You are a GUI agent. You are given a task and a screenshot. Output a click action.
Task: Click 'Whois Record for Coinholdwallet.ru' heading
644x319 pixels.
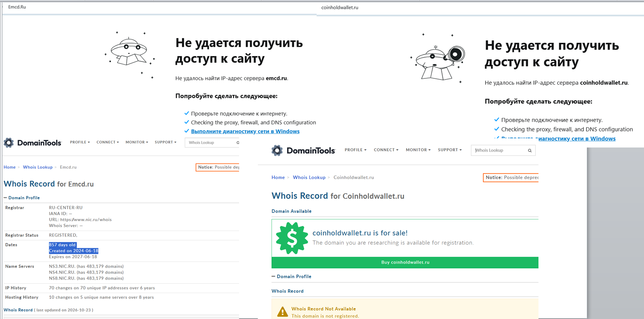point(338,196)
